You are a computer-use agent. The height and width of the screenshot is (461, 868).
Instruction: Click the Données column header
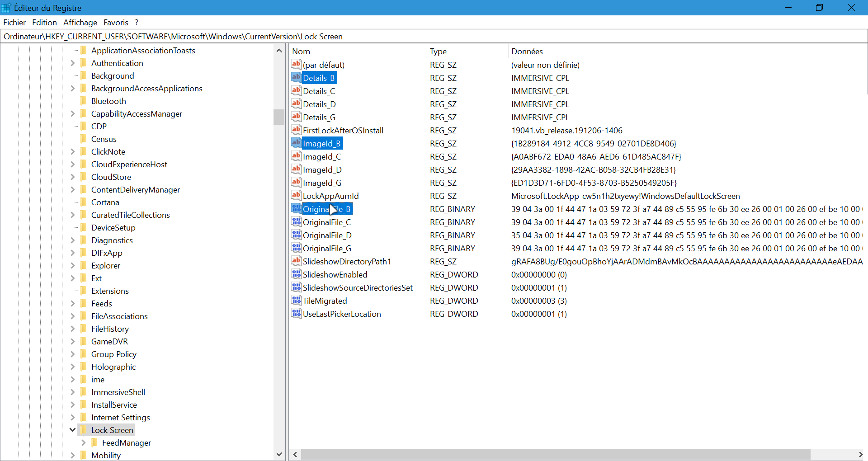tap(678, 52)
